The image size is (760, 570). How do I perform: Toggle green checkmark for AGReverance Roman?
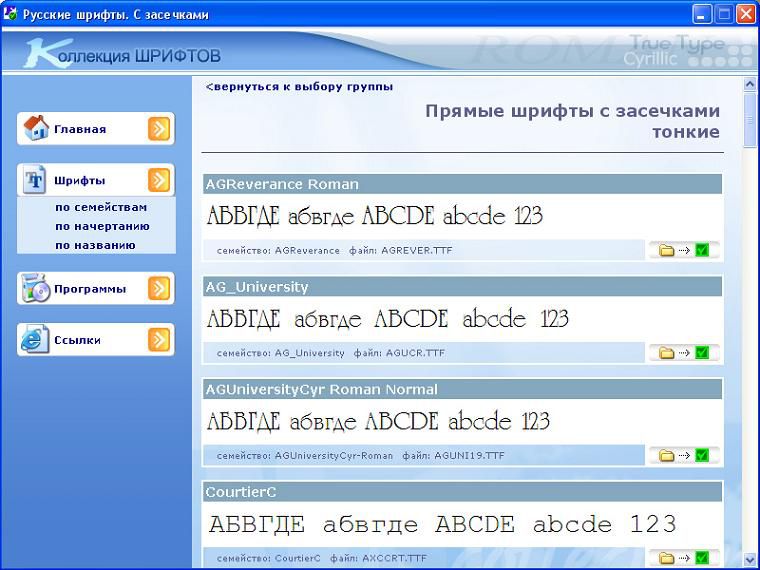pos(702,250)
